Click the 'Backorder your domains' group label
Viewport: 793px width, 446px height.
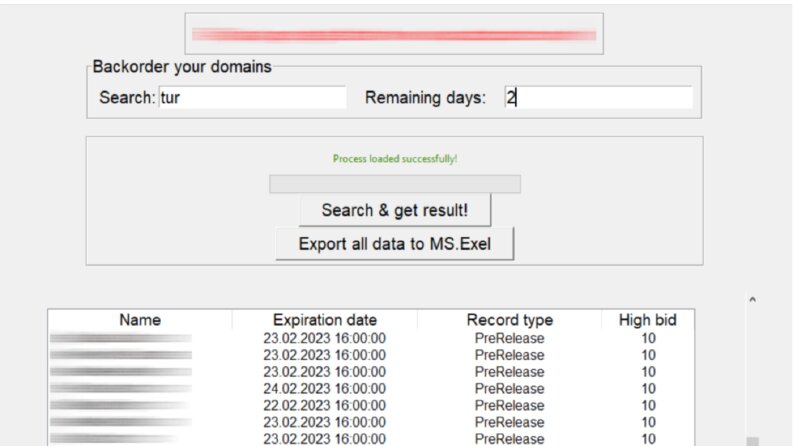click(182, 67)
